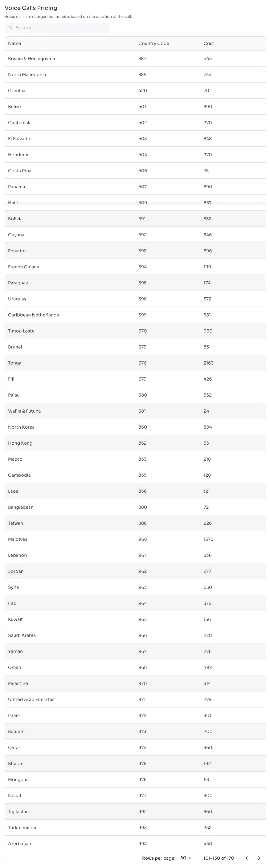Go to previous page arrow
This screenshot has height=868, width=270.
246,858
